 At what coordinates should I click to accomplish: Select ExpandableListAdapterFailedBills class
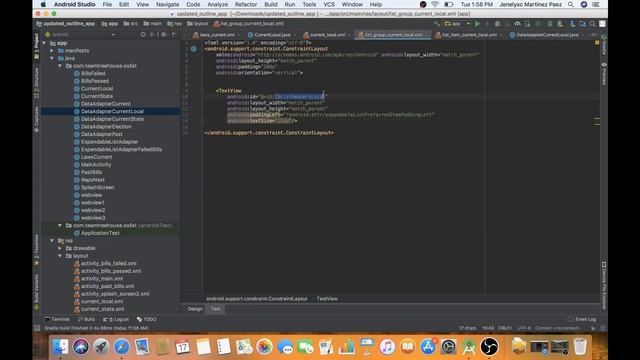click(x=121, y=149)
